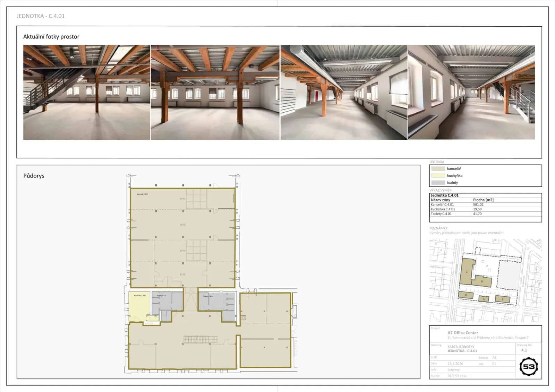The image size is (555, 392).
Task: Click the kuchyňka yellow legend swatch
Action: point(438,176)
